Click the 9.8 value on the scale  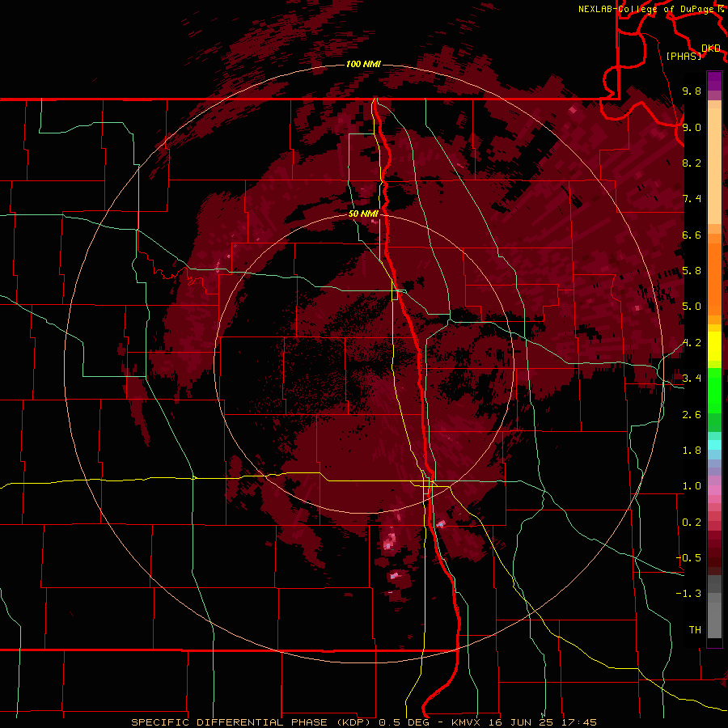coord(692,91)
